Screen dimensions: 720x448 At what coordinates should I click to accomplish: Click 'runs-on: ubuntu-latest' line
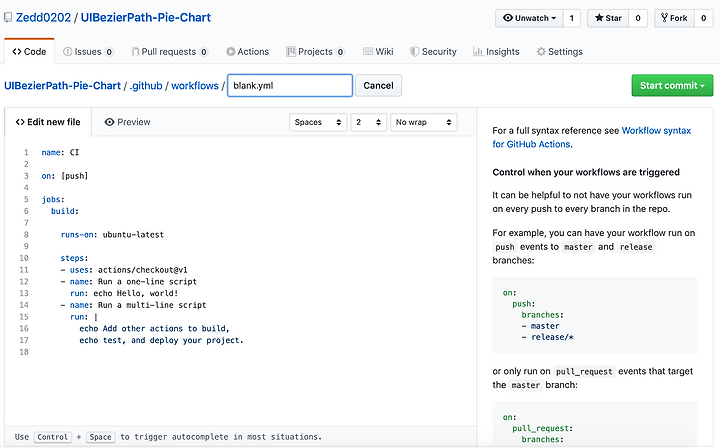tap(112, 235)
